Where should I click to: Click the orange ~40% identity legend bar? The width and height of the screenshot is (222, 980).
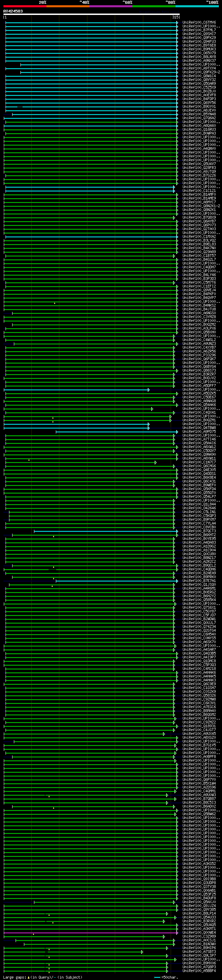coord(68,6)
